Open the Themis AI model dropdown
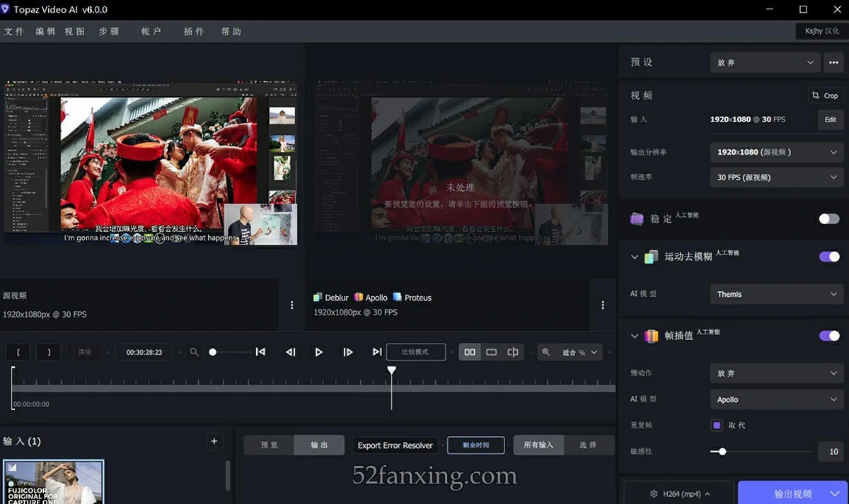Viewport: 849px width, 504px height. tap(776, 294)
